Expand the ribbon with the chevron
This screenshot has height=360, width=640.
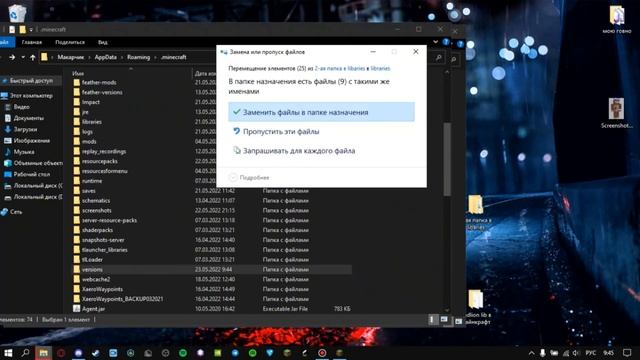(436, 42)
